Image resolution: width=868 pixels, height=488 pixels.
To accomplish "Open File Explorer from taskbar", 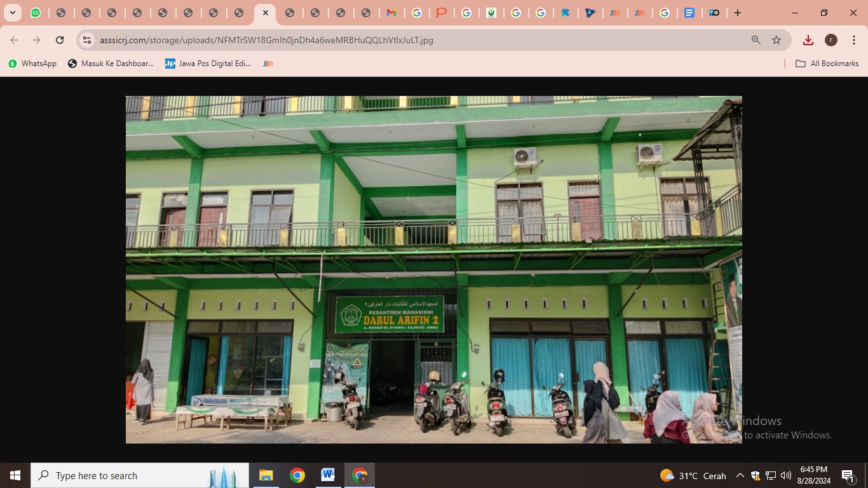I will 266,475.
